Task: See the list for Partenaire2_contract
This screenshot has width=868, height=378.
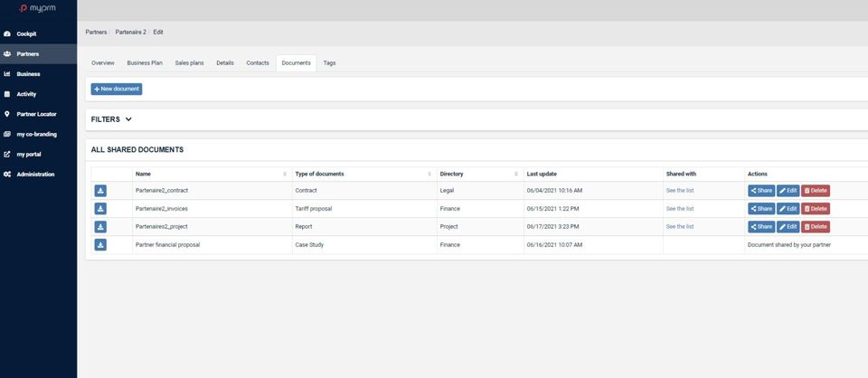Action: point(680,191)
